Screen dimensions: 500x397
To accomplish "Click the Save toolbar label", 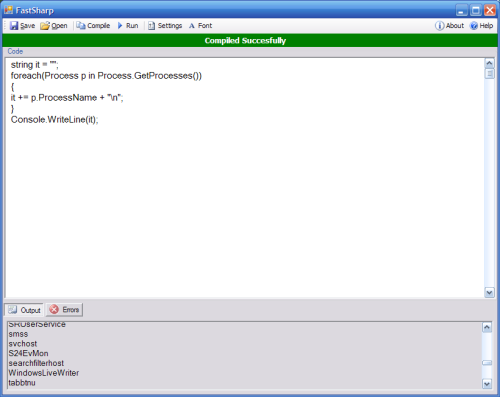I will (28, 26).
